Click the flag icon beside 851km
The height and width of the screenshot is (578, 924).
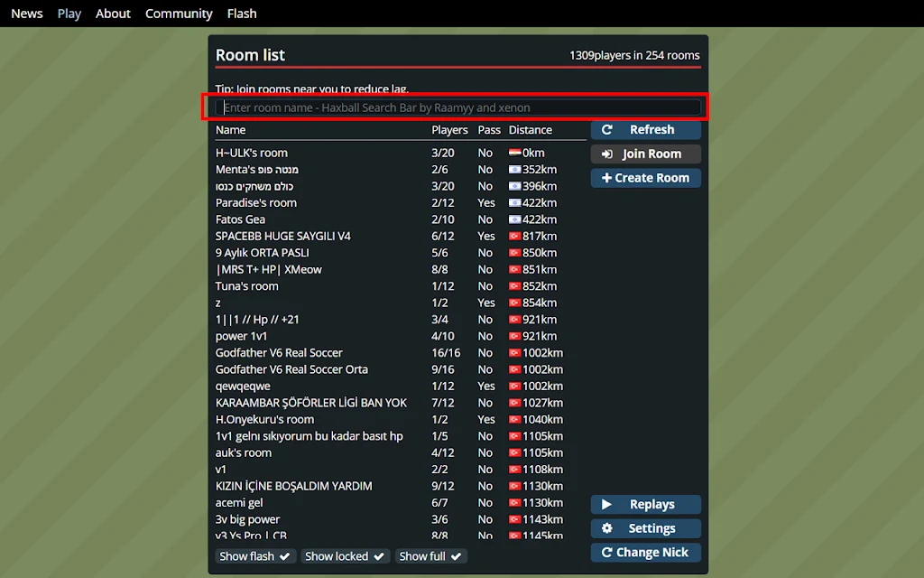click(515, 269)
